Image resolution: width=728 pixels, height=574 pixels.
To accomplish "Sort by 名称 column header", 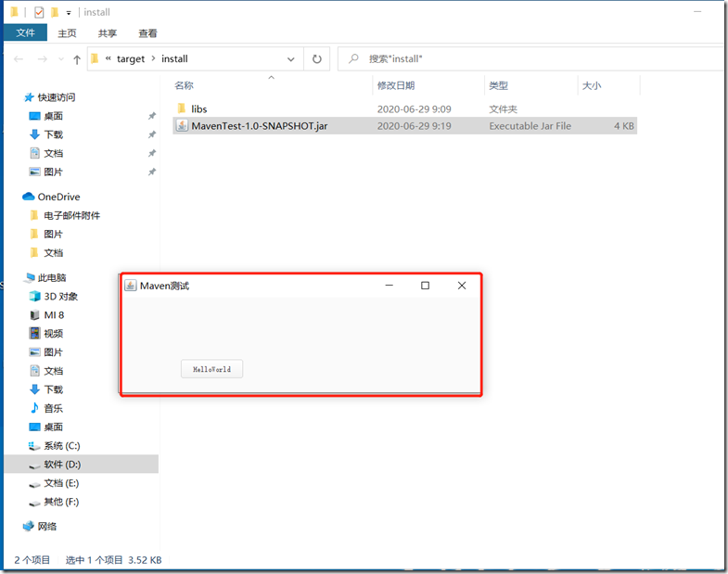I will (x=184, y=85).
